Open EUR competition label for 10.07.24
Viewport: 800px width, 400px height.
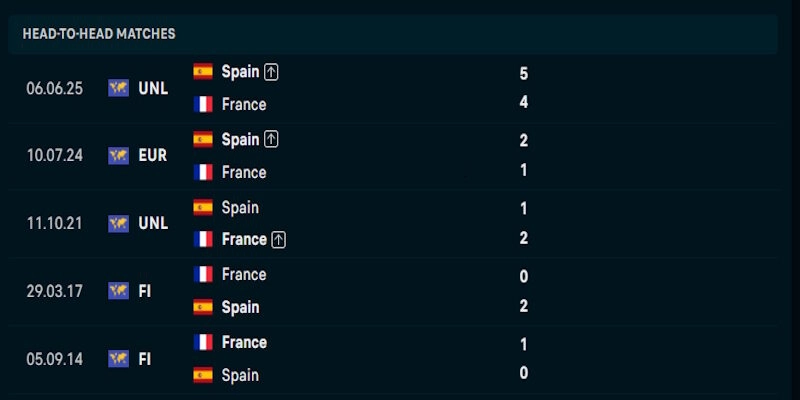pyautogui.click(x=153, y=156)
